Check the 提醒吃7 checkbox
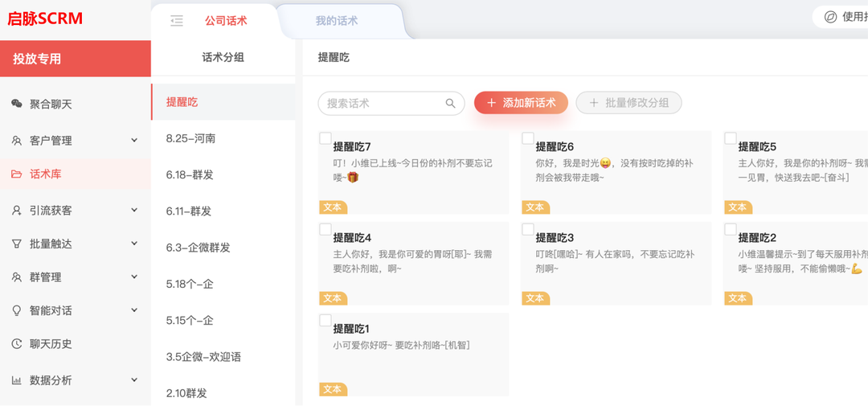The width and height of the screenshot is (868, 406). pyautogui.click(x=325, y=138)
